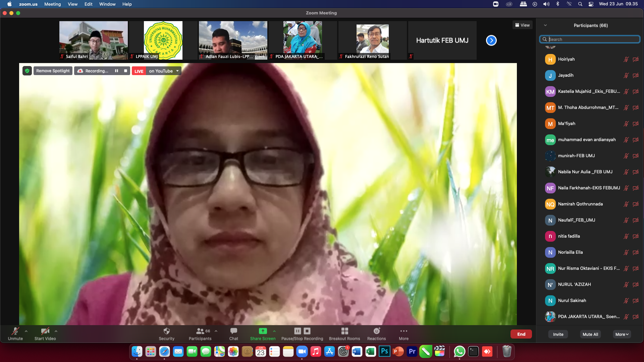Click Pause/Stop Recording in toolbar
The height and width of the screenshot is (362, 644).
click(302, 334)
